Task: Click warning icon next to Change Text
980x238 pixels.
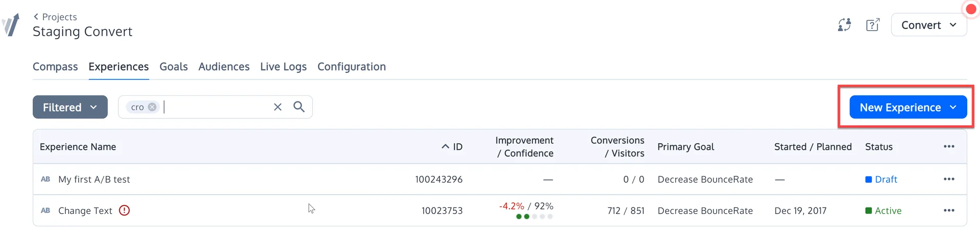Action: click(x=125, y=210)
